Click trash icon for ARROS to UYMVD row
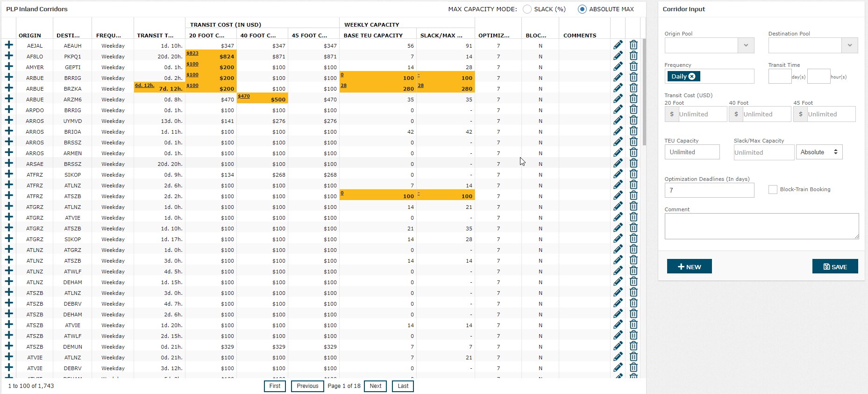Screen dimensions: 868x394 pyautogui.click(x=633, y=120)
